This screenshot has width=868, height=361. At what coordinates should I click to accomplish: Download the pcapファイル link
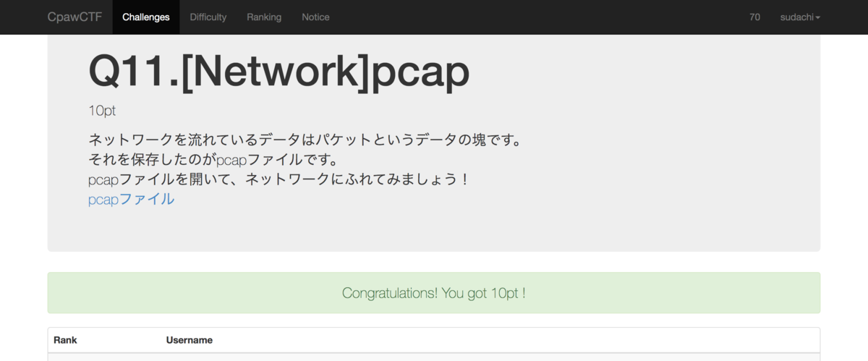coord(131,199)
